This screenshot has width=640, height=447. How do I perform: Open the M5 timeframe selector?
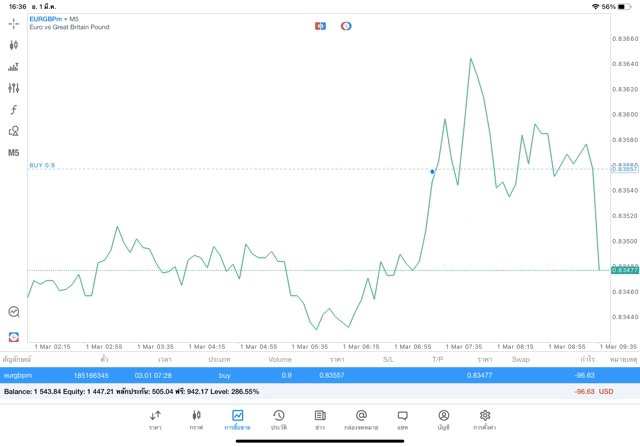pyautogui.click(x=14, y=153)
